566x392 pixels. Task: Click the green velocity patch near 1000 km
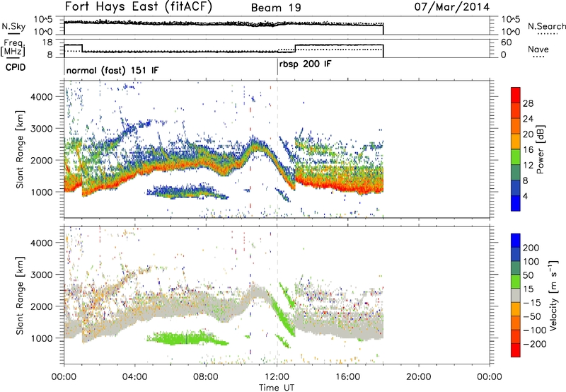click(x=186, y=338)
